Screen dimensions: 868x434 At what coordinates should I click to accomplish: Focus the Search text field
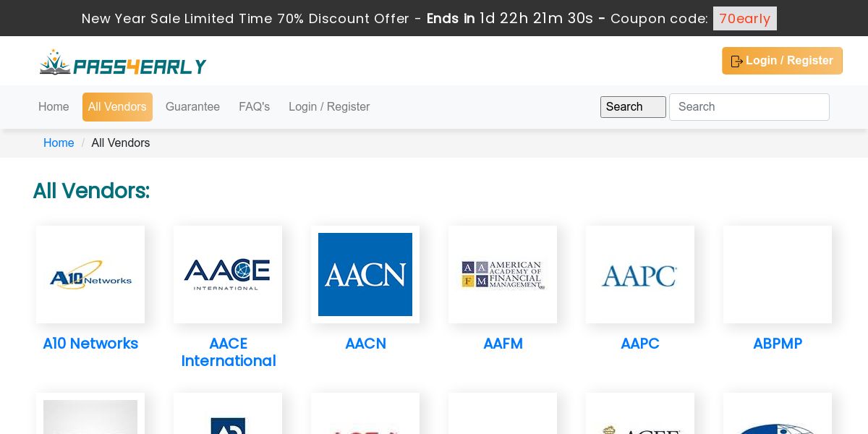click(x=749, y=107)
